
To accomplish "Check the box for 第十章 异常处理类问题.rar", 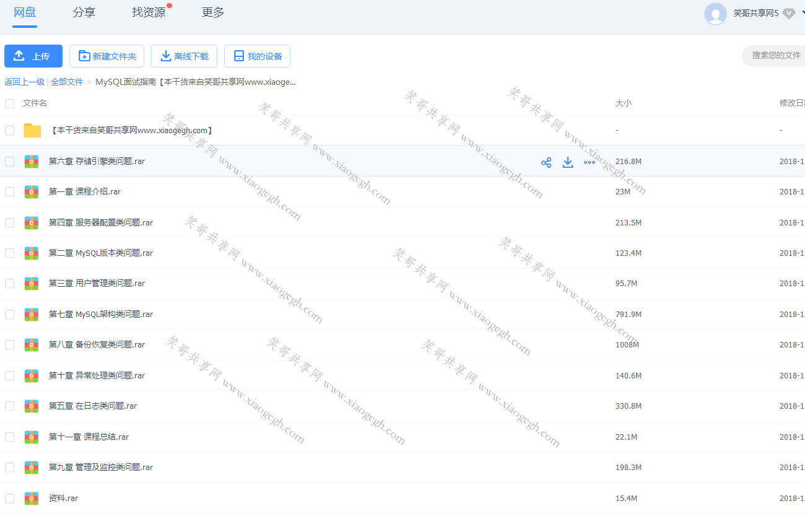I will click(9, 375).
